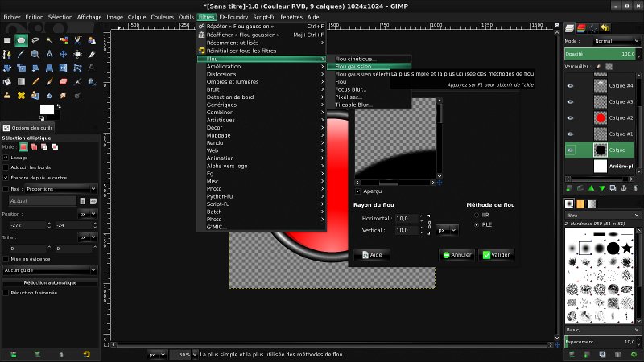Open the brush filter 'filtre' dropdown
This screenshot has width=644, height=362.
coord(602,215)
